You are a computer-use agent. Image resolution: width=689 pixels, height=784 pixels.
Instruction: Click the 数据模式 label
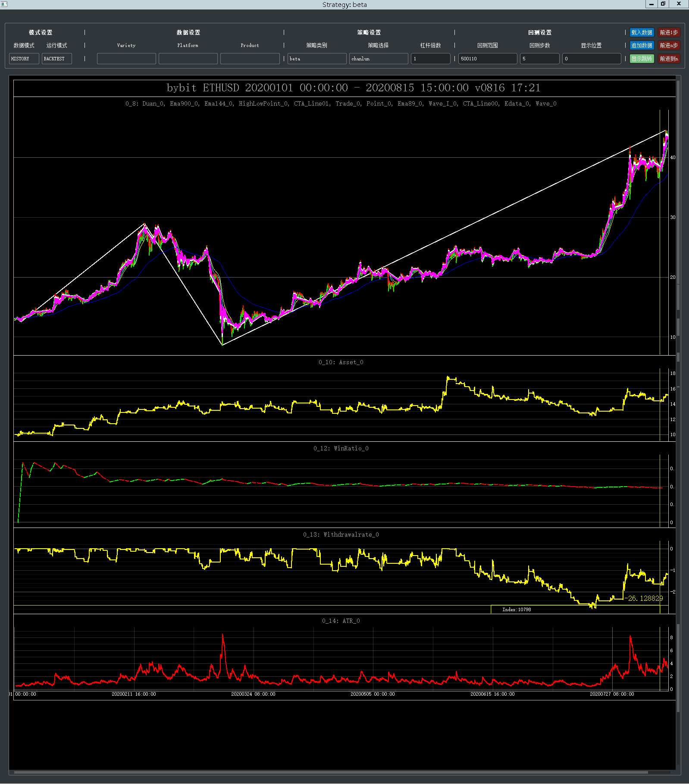click(24, 45)
